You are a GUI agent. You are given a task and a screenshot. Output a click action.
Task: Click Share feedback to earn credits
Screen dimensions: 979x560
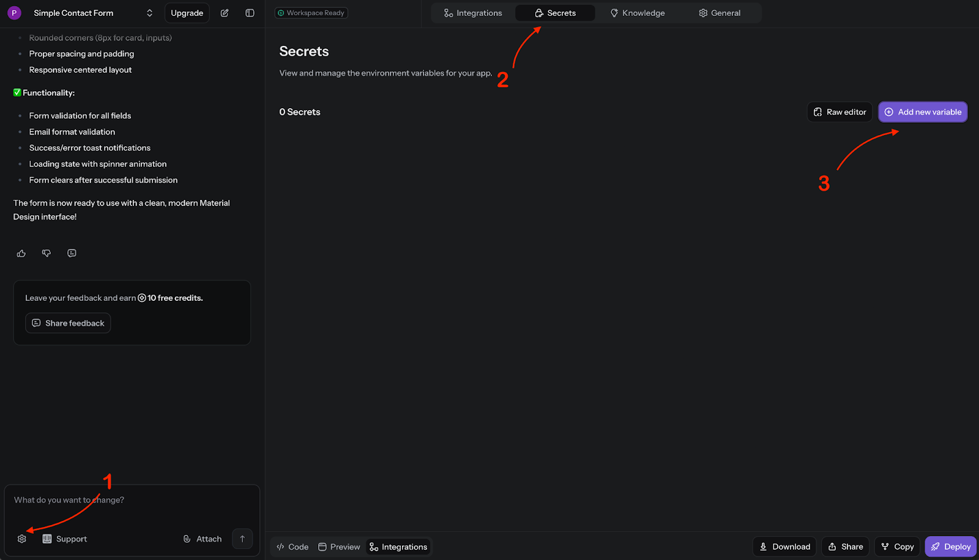[67, 323]
